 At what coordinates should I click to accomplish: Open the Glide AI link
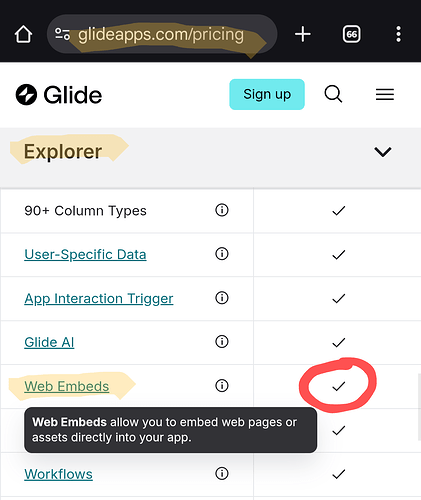[x=49, y=342]
